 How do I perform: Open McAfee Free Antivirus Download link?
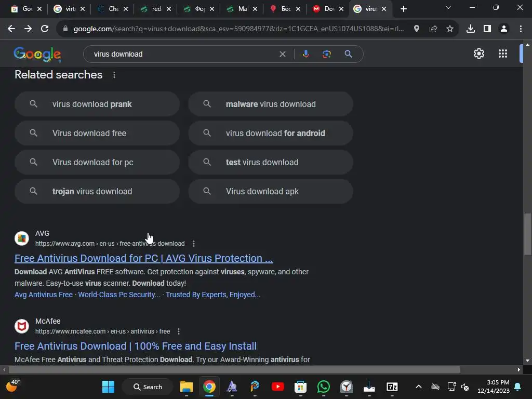136,347
